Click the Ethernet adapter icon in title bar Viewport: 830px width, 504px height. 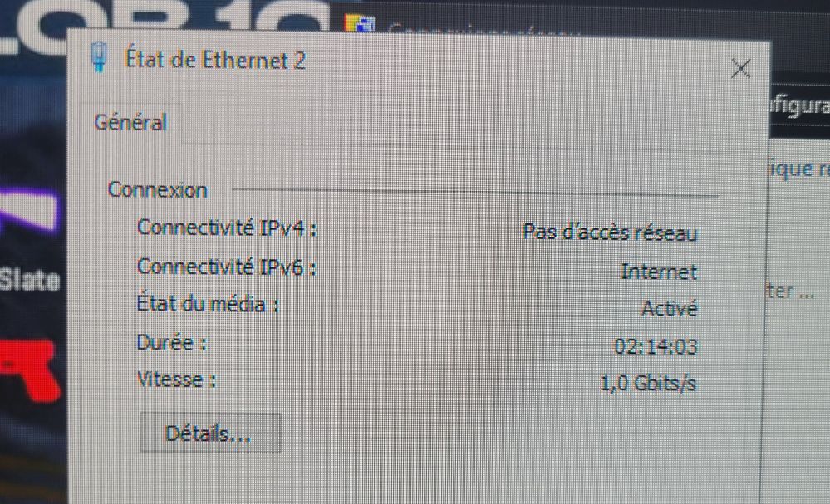coord(99,57)
